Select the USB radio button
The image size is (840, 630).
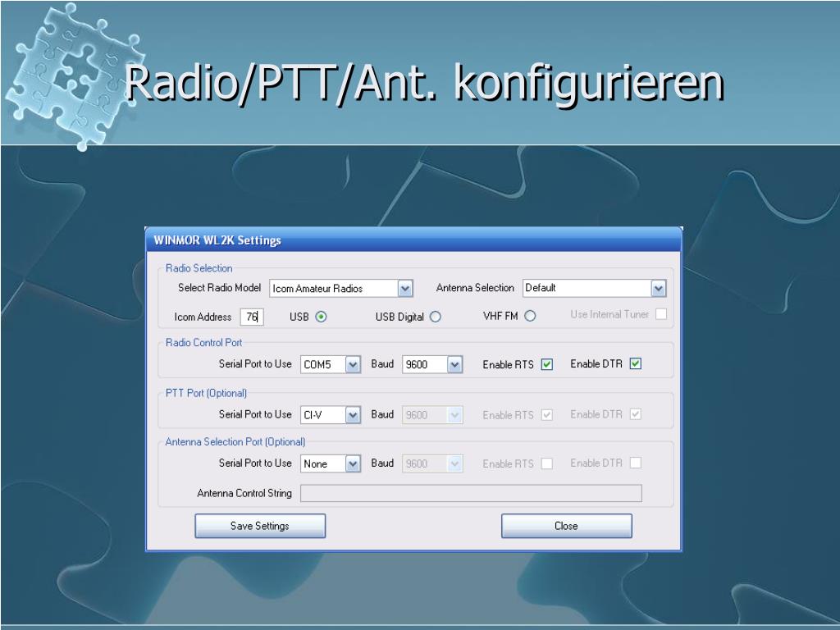click(x=321, y=317)
